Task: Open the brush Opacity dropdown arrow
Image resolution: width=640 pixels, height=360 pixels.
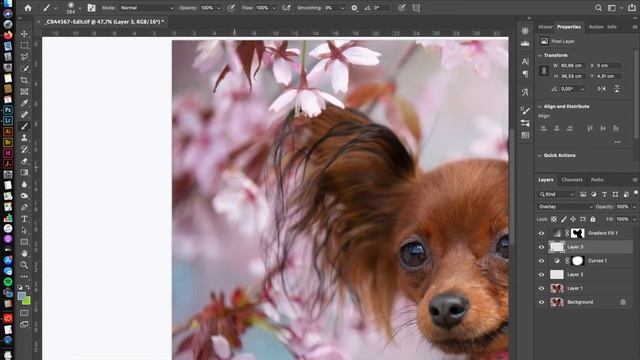Action: point(219,8)
